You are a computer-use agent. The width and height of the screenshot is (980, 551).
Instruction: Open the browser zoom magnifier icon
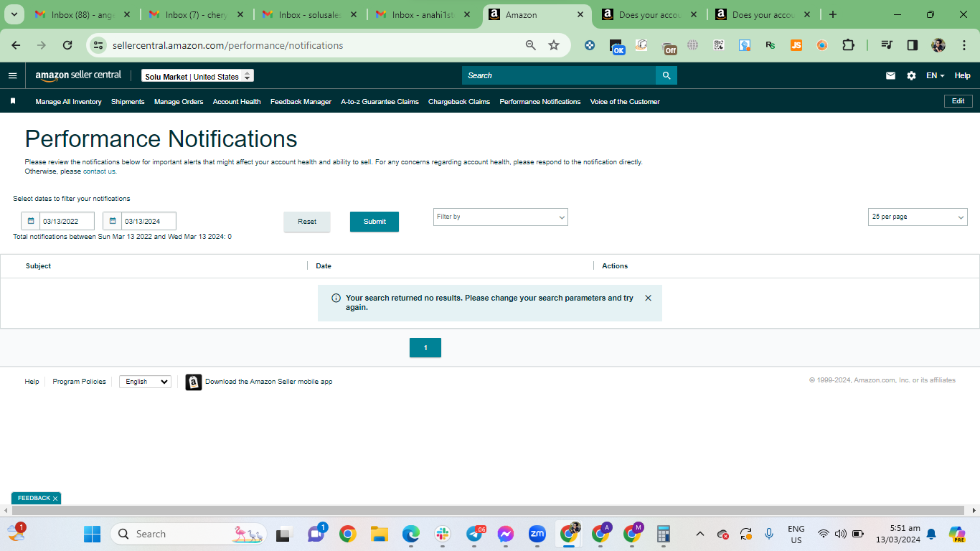click(x=531, y=45)
